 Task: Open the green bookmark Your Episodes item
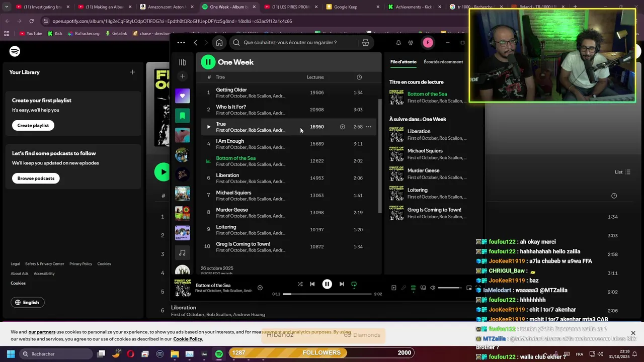click(182, 116)
